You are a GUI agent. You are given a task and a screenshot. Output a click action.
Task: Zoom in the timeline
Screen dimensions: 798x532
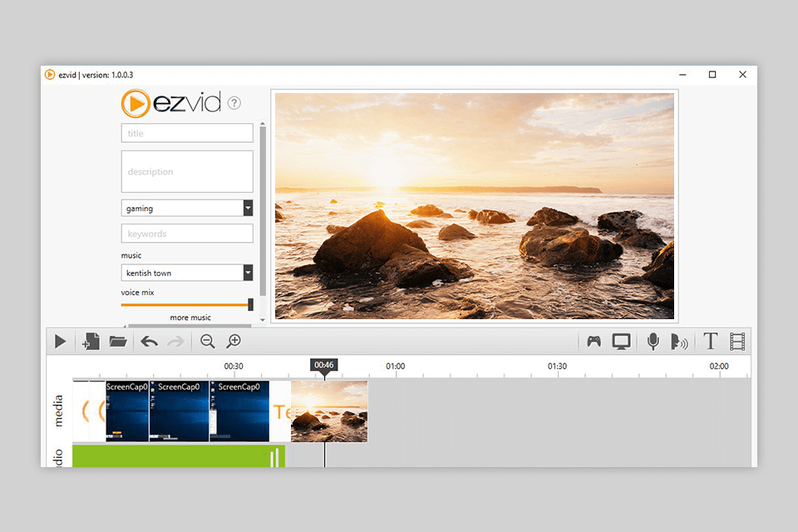click(234, 341)
